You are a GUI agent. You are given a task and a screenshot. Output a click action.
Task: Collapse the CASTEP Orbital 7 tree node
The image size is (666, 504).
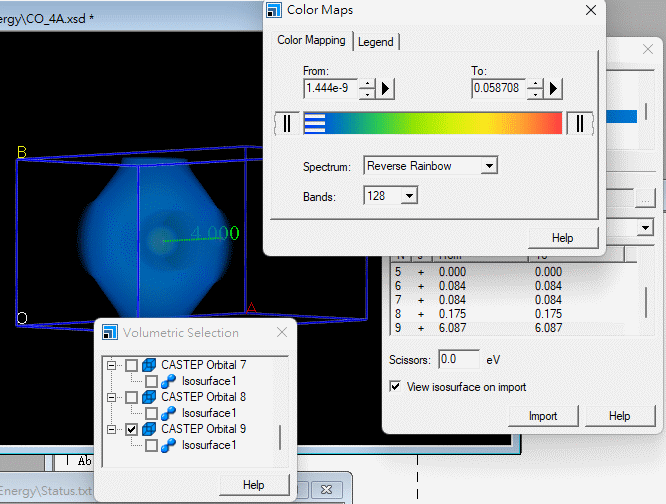point(112,365)
